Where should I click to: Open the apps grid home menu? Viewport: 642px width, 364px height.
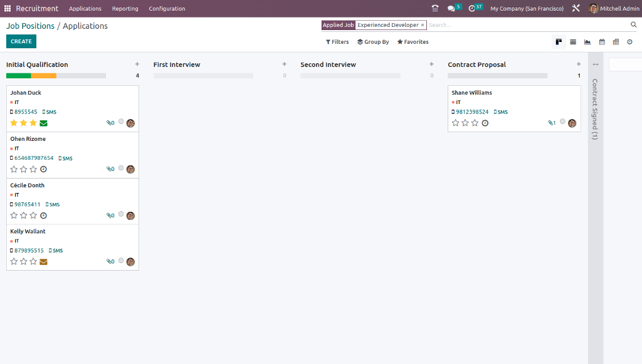pos(8,9)
